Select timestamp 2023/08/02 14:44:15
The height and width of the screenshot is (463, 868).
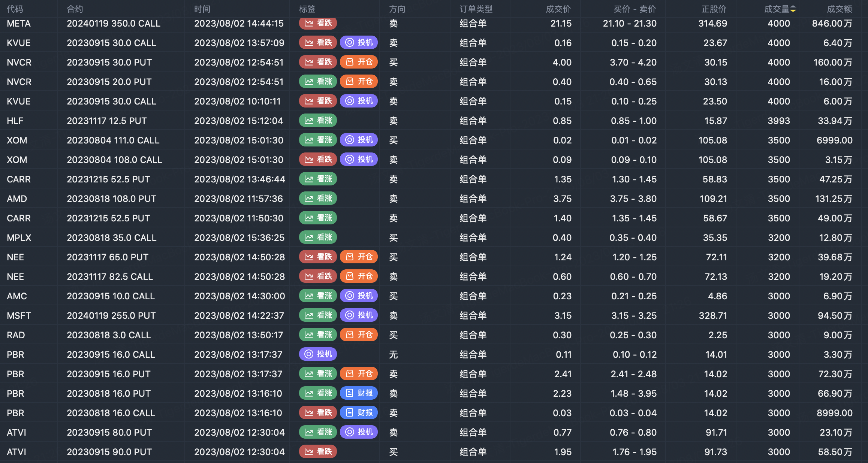(239, 23)
